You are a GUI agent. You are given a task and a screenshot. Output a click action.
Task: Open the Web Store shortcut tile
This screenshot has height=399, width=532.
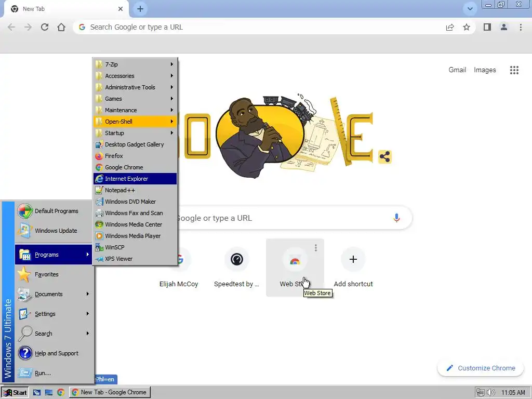point(295,268)
